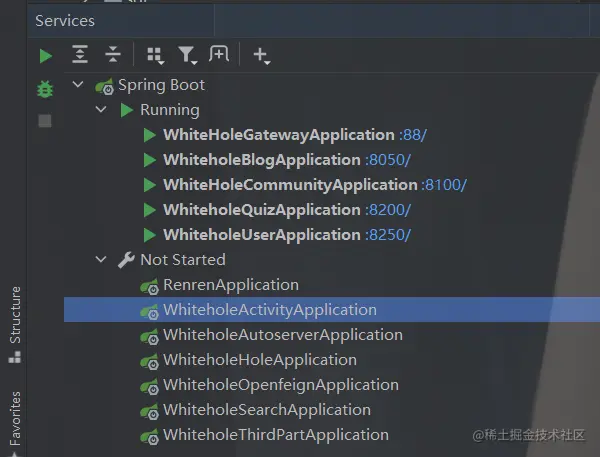Open the :8100/ port link
600x457 pixels.
444,185
